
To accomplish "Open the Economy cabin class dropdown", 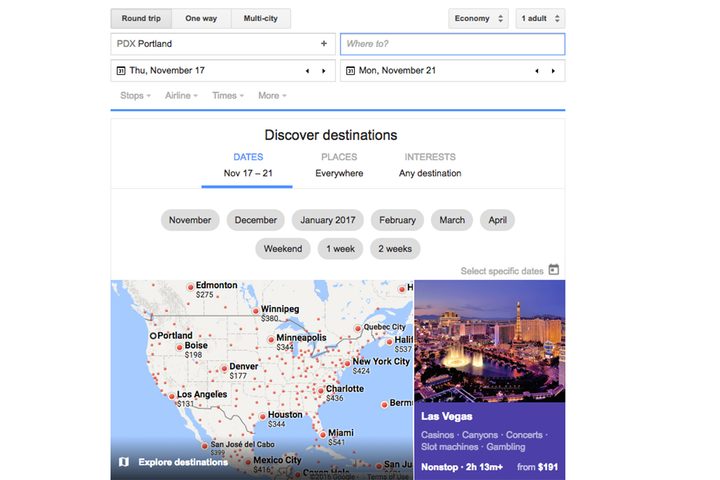I will [478, 18].
